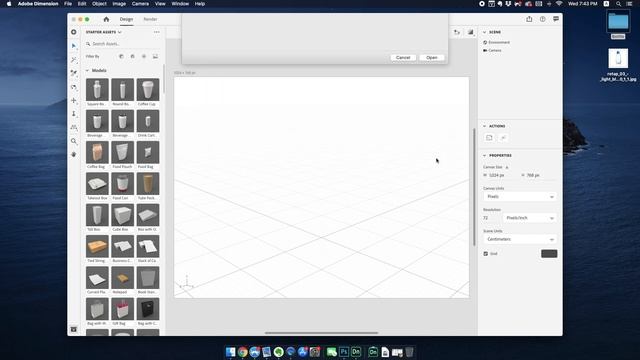Collapse the Actions panel
The image size is (640, 360).
(484, 126)
